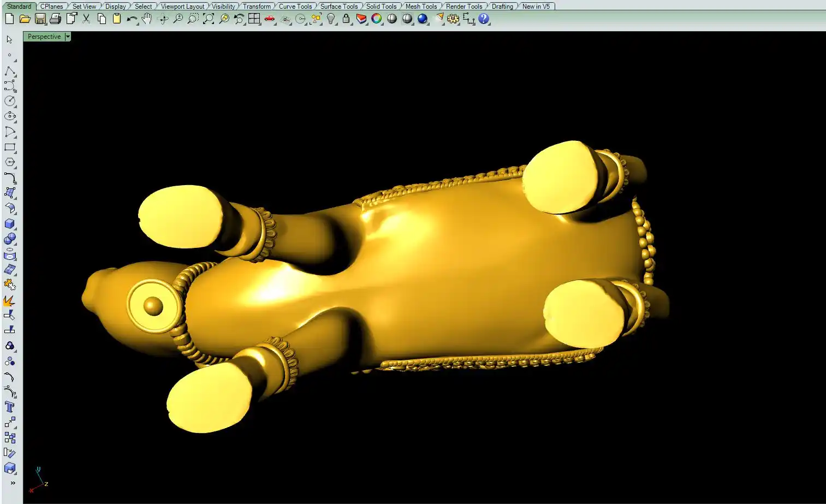Expand more sidebar tools with double chevron
826x504 pixels.
click(13, 483)
